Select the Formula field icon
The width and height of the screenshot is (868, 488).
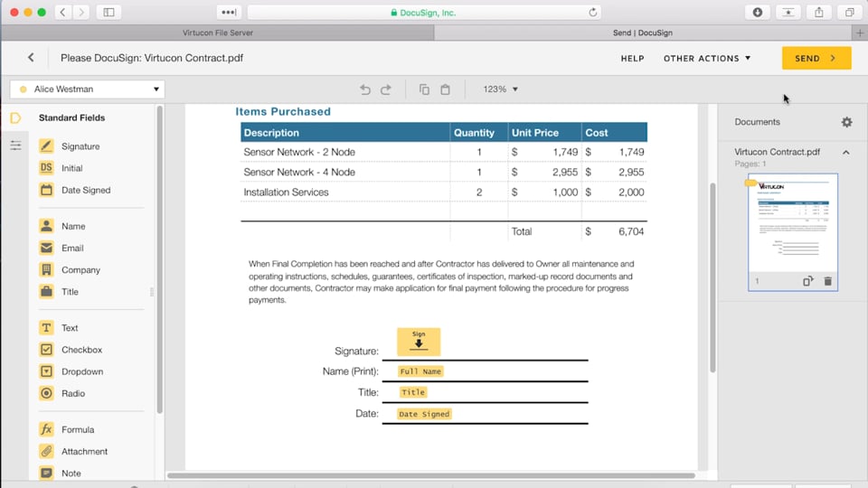(46, 430)
